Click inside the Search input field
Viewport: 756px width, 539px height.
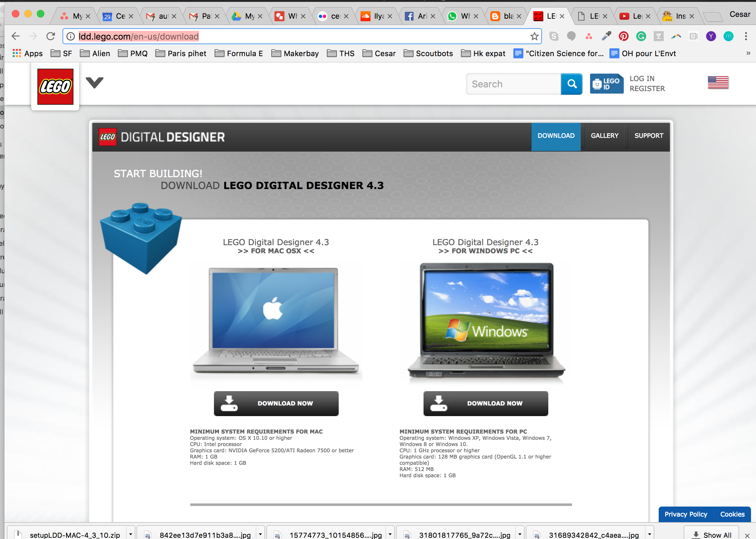tap(511, 84)
